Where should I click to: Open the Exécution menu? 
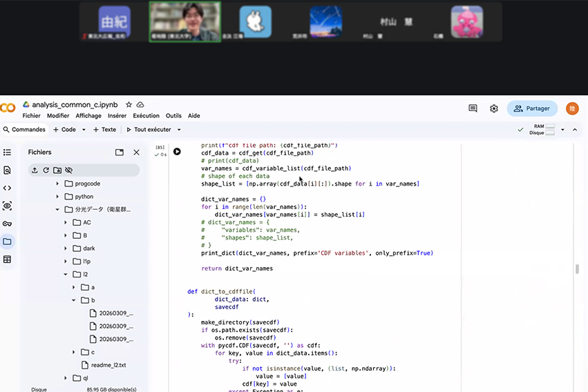[146, 116]
